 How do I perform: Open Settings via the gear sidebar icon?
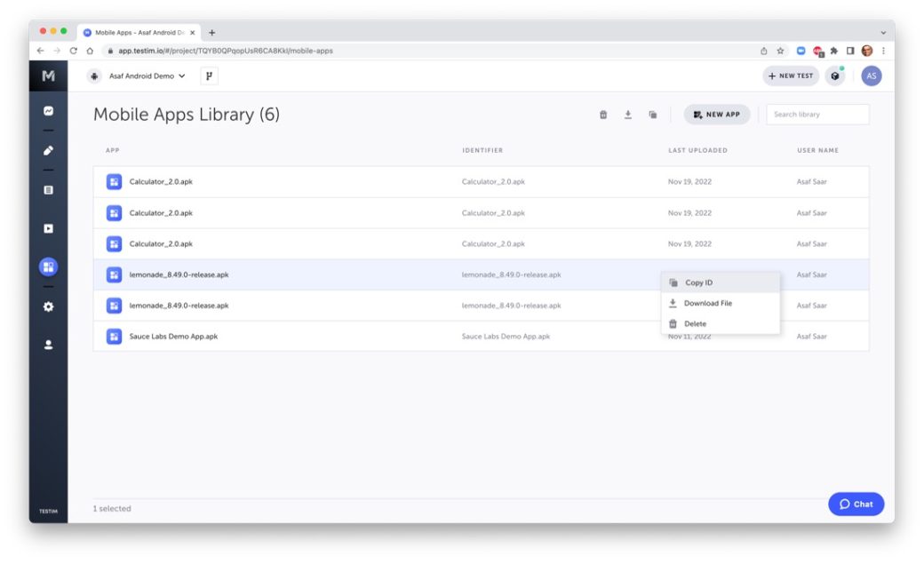48,306
